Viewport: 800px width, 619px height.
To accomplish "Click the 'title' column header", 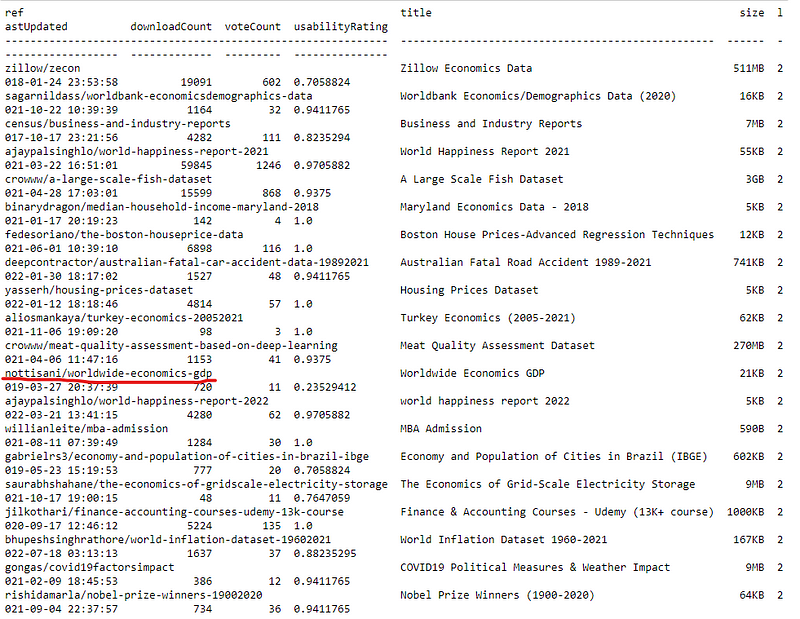I will pyautogui.click(x=416, y=13).
